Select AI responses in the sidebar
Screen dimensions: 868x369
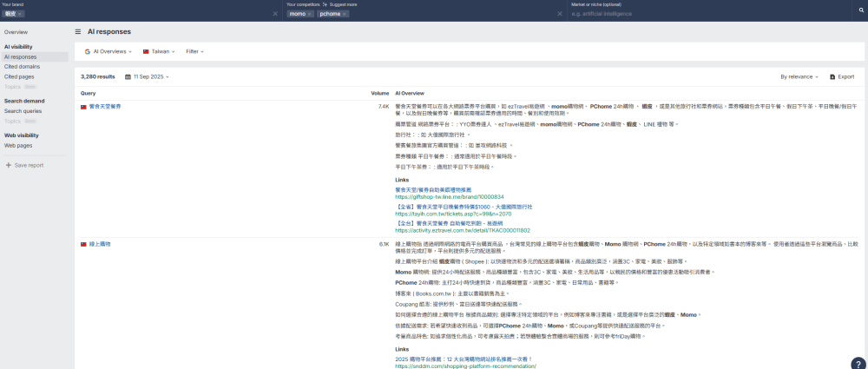[34, 56]
